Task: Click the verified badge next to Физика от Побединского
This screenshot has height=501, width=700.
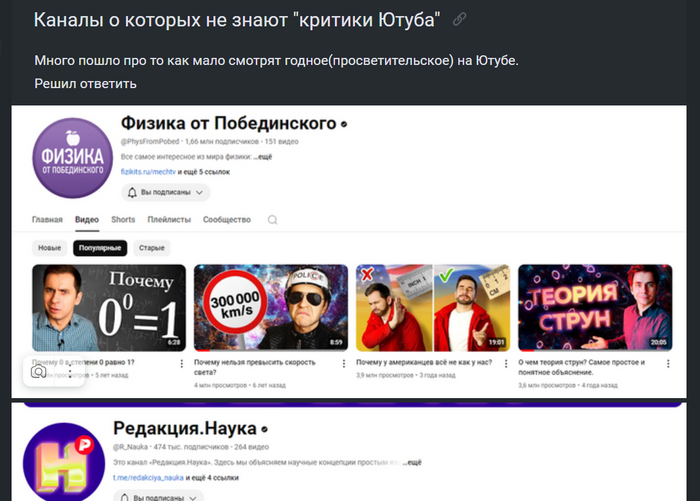Action: 344,124
